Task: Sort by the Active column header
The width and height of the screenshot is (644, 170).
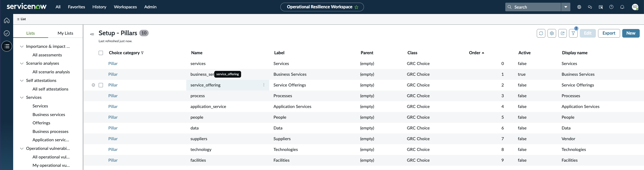Action: pos(524,53)
